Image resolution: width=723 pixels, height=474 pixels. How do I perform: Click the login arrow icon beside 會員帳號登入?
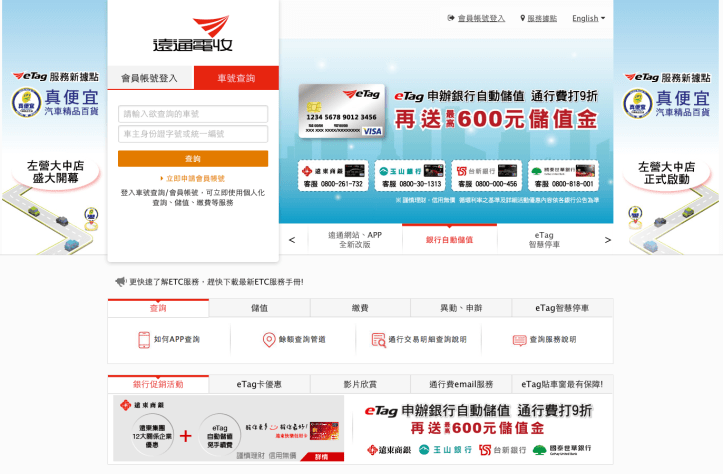pyautogui.click(x=450, y=18)
